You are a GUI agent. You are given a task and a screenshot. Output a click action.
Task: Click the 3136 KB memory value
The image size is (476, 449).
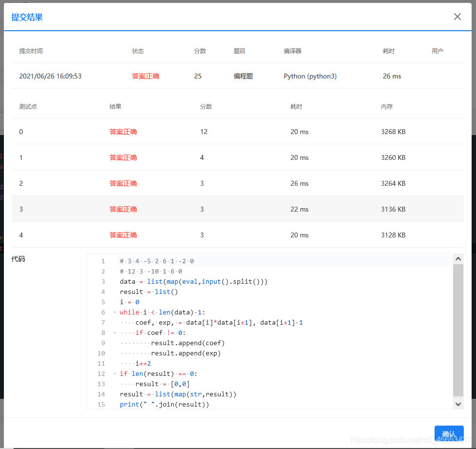click(393, 209)
